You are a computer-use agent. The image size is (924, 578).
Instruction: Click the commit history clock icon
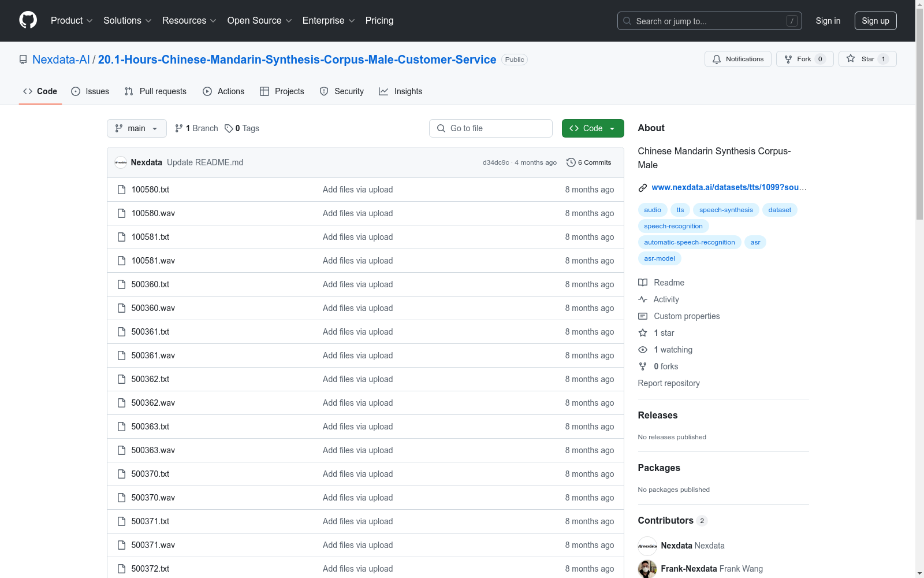(x=571, y=162)
